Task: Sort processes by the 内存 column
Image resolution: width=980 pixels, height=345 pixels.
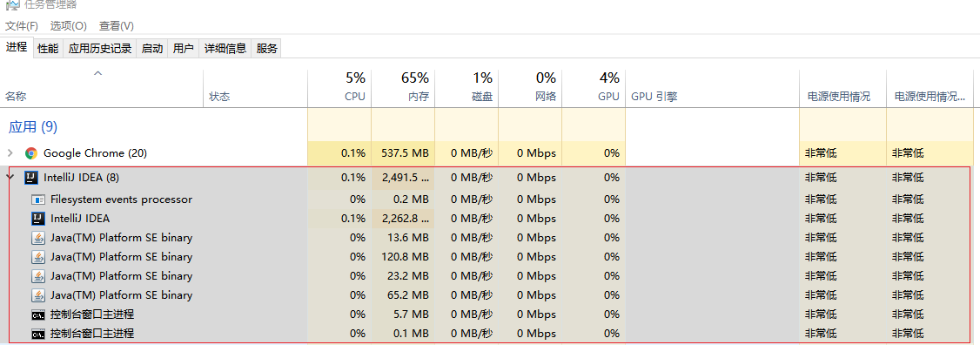Action: click(x=403, y=88)
